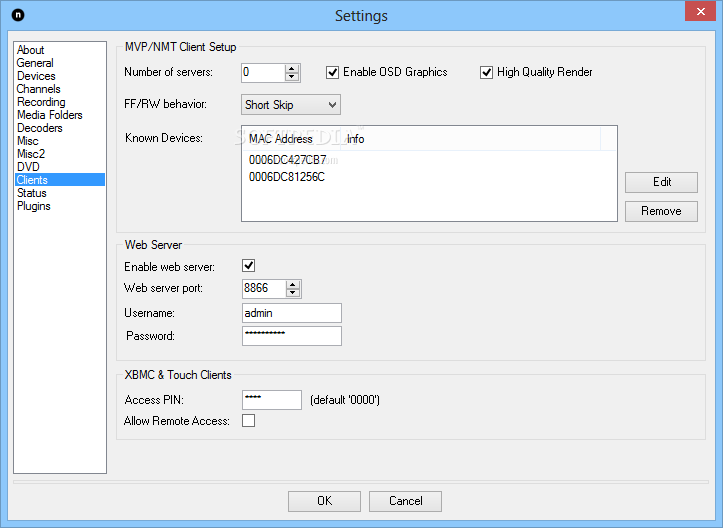Toggle the Enable web server checkbox
723x528 pixels.
point(249,266)
